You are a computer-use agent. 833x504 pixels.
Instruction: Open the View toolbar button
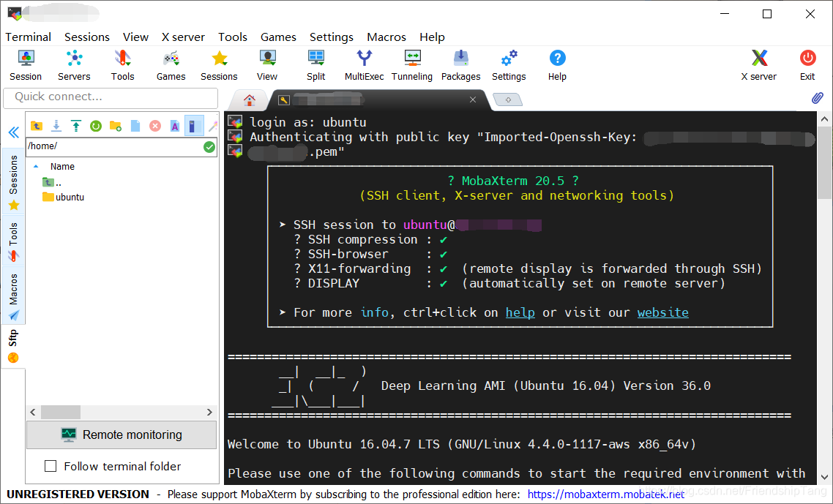[267, 65]
